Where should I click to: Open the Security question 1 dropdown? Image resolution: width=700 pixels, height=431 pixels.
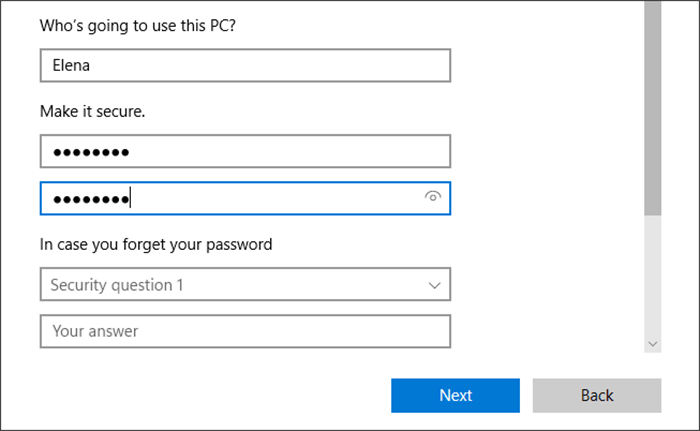(x=245, y=285)
